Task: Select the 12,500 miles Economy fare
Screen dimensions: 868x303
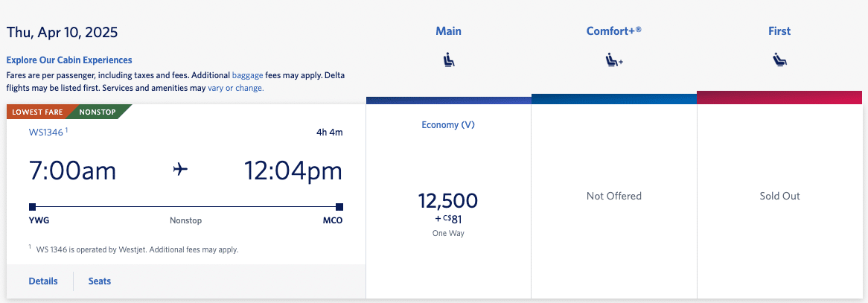Action: coord(448,201)
